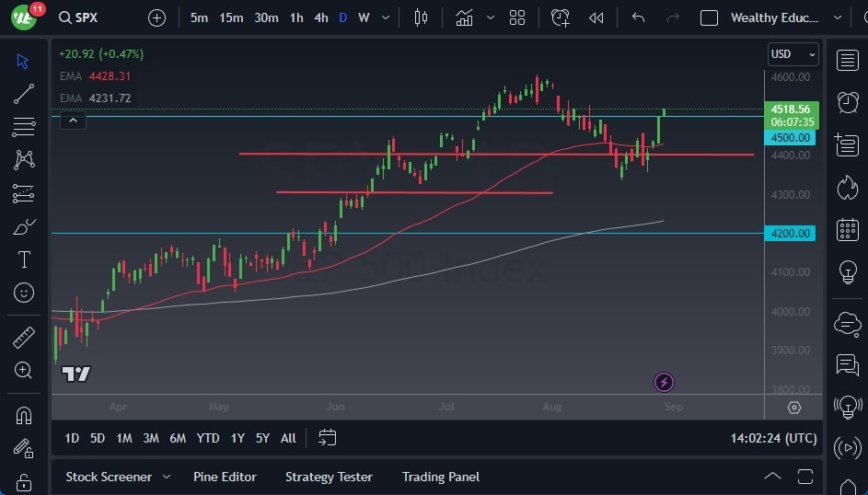Select the trend line drawing tool
The height and width of the screenshot is (495, 868).
point(23,94)
